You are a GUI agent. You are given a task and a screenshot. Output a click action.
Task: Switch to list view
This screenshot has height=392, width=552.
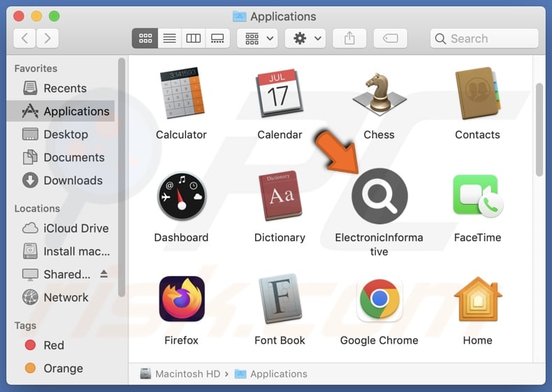click(169, 38)
